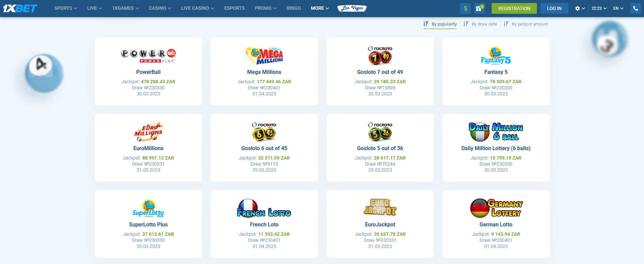Screen dimensions: 644x264
Task: Expand the MORE menu
Action: pyautogui.click(x=320, y=8)
